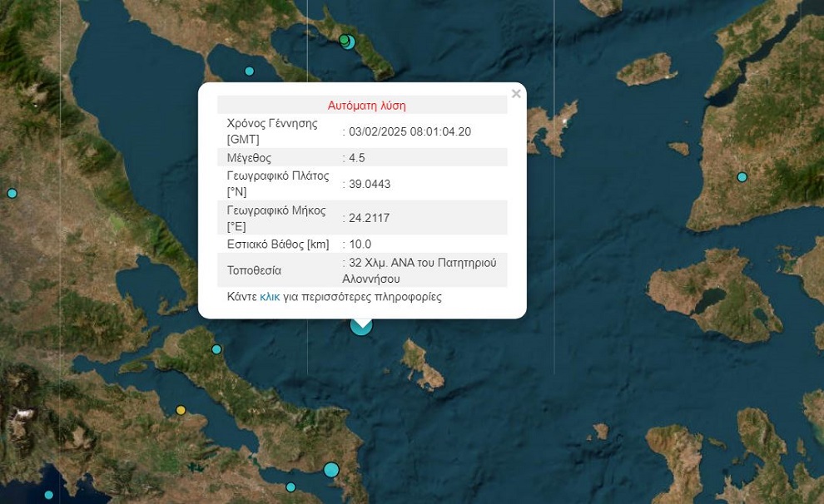Click the magnitude value 4.5
Image resolution: width=824 pixels, height=504 pixels.
coord(357,158)
